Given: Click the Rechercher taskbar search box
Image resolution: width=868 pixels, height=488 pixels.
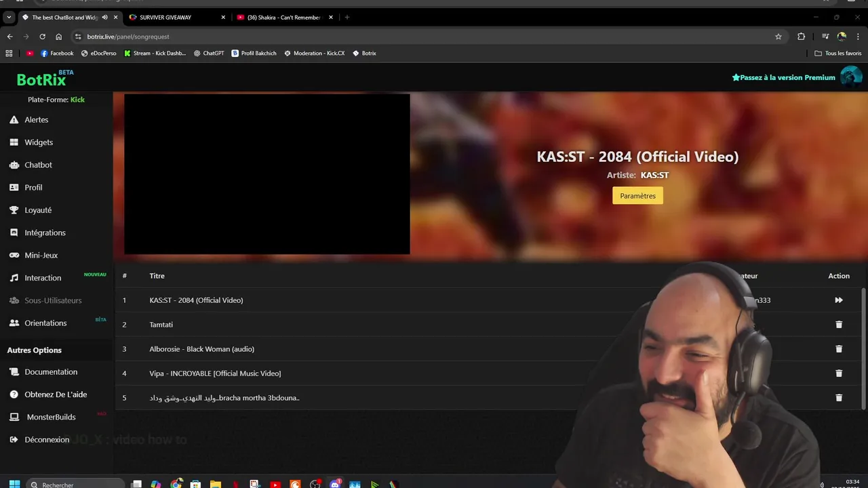Looking at the screenshot, I should click(x=76, y=484).
